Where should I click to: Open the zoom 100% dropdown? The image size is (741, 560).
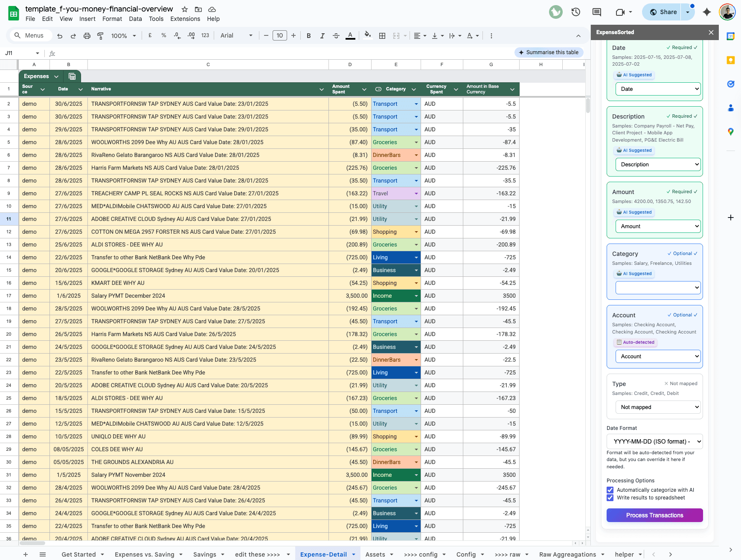click(123, 36)
